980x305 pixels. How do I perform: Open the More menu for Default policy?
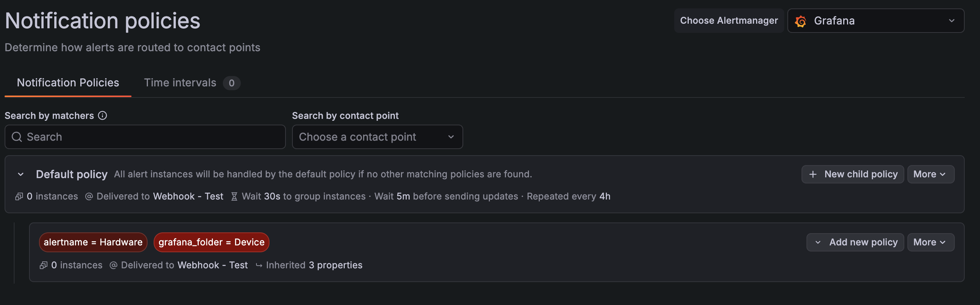tap(930, 174)
